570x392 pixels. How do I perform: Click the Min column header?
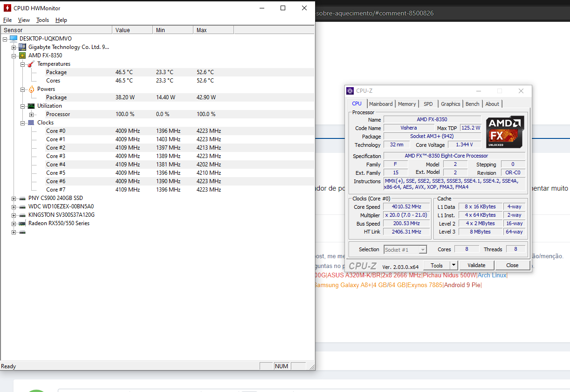coord(173,30)
